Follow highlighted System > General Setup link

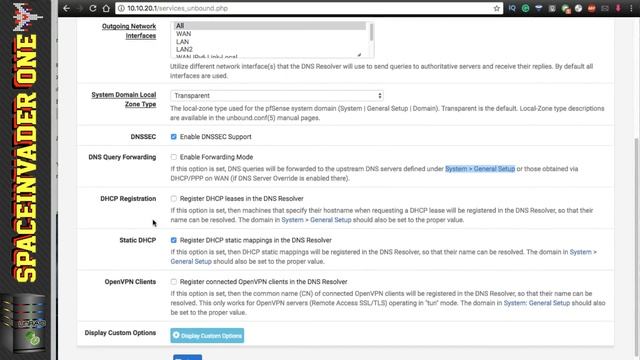480,169
